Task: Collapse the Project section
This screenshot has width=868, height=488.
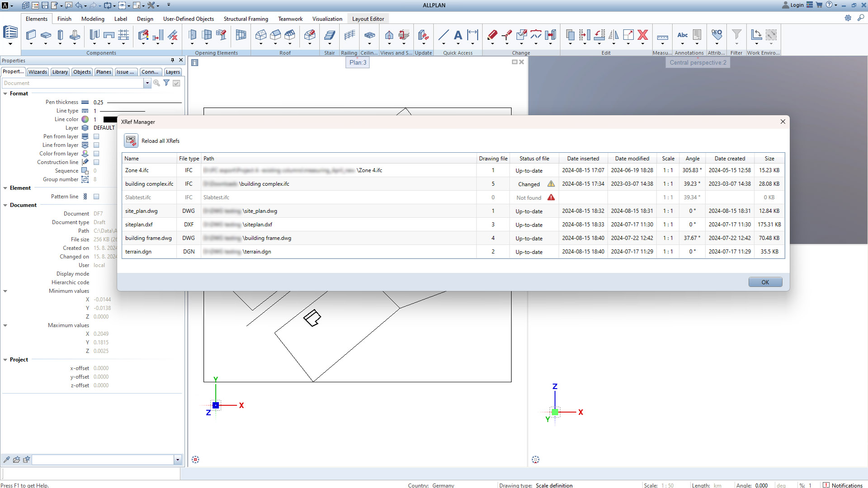Action: (5, 360)
